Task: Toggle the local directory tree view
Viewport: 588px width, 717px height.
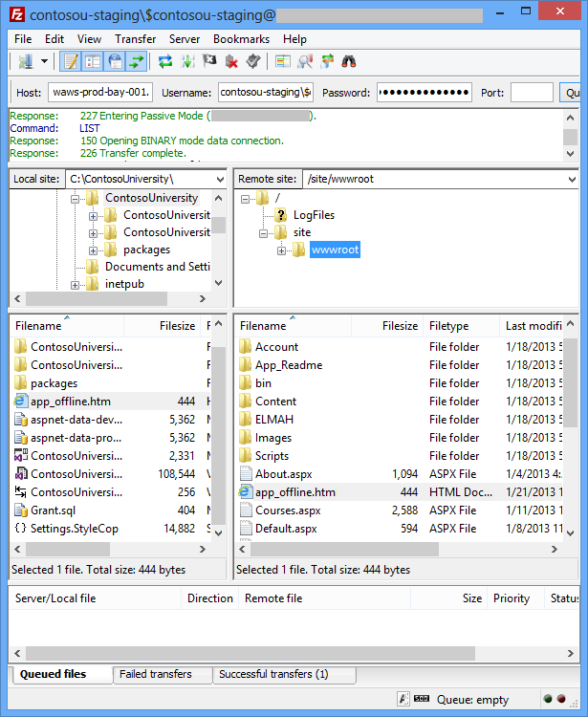Action: [93, 61]
